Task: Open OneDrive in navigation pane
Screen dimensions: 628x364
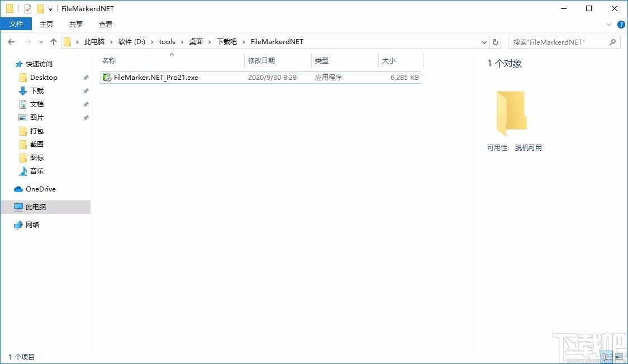Action: click(x=40, y=189)
